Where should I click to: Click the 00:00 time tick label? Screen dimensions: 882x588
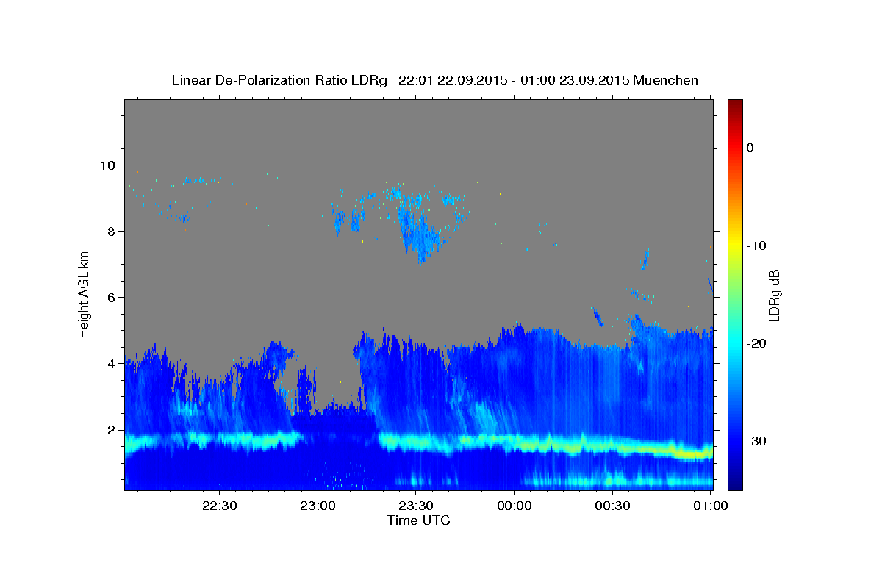[x=514, y=506]
